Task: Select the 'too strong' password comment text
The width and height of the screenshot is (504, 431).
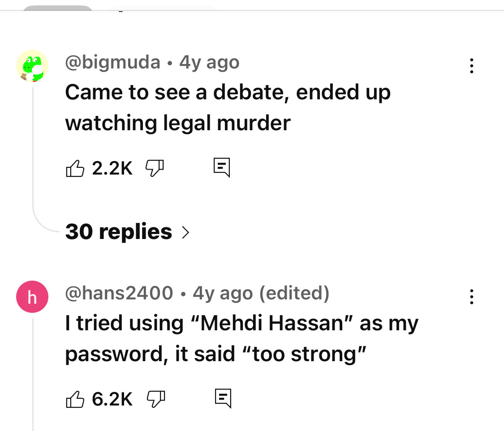Action: (x=242, y=338)
